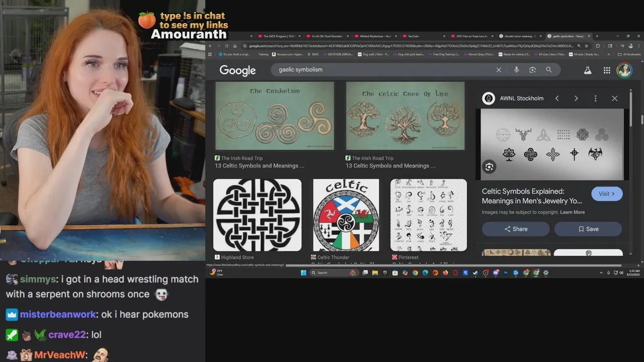Screen dimensions: 644x362
Task: Open the black Celtic knot image
Action: [257, 215]
